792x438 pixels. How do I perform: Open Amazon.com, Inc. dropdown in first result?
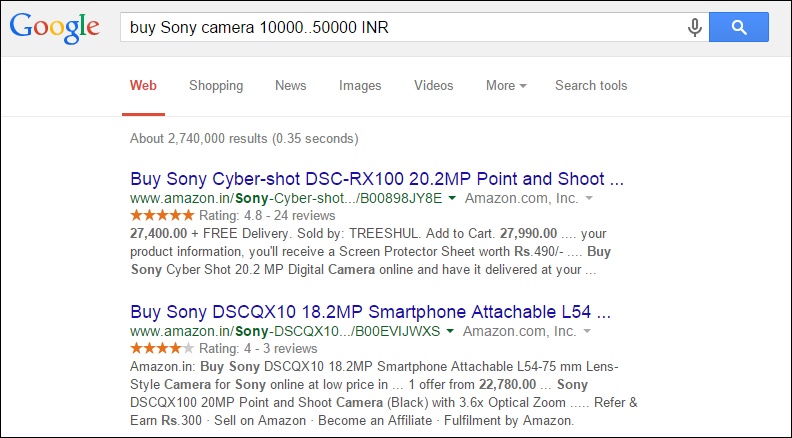588,199
